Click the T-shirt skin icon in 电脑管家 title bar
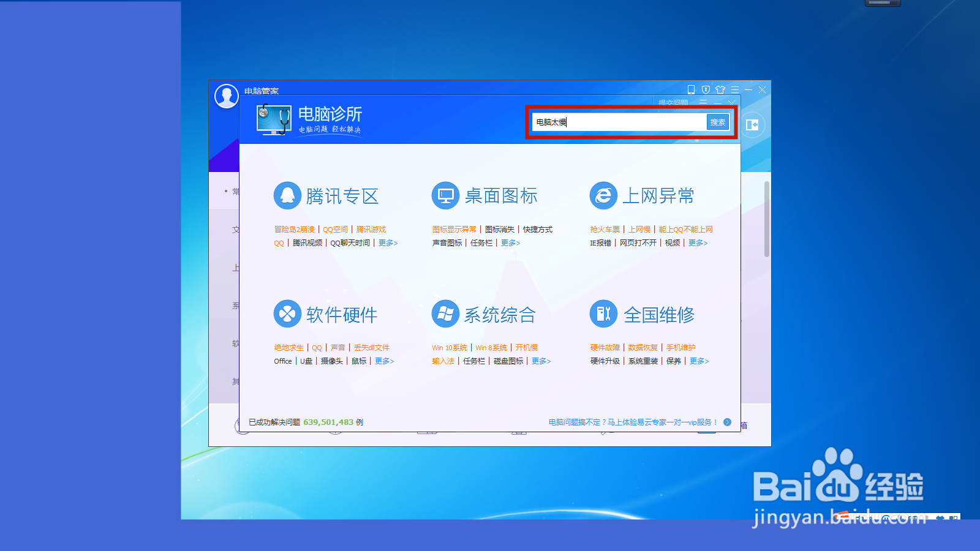This screenshot has height=551, width=980. pyautogui.click(x=720, y=89)
